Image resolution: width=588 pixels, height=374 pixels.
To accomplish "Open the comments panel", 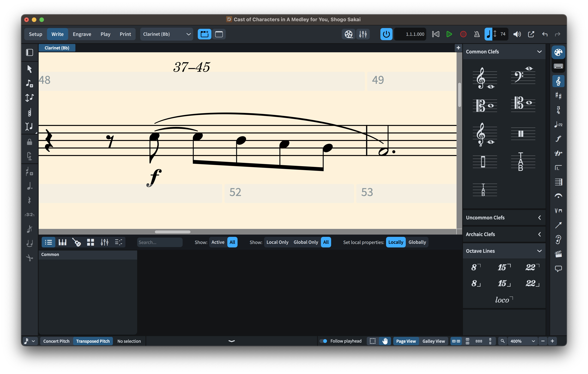I will click(558, 268).
